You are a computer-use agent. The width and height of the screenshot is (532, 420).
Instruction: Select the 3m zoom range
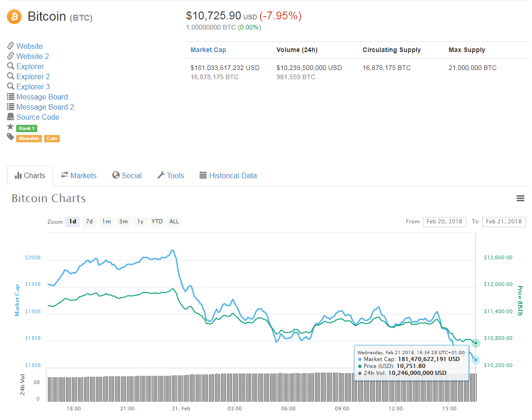[x=123, y=222]
